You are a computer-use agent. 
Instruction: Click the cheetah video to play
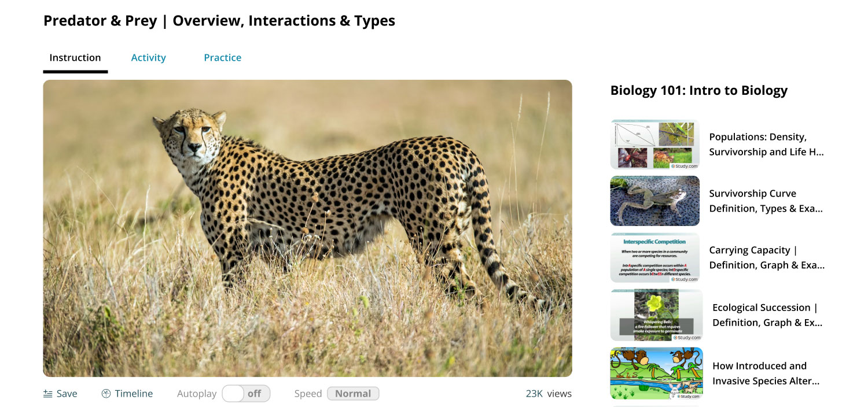pos(307,228)
